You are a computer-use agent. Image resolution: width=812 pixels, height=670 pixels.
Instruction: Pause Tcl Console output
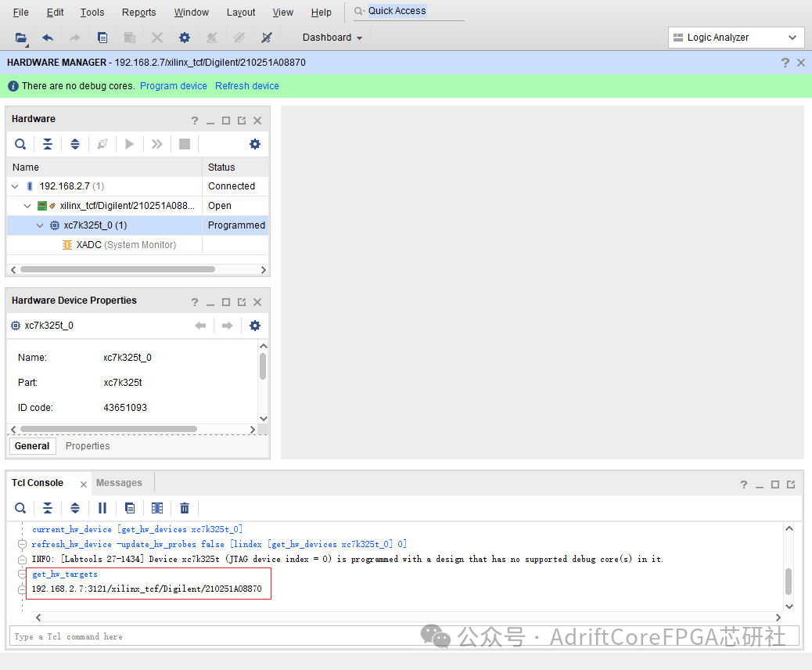tap(102, 508)
